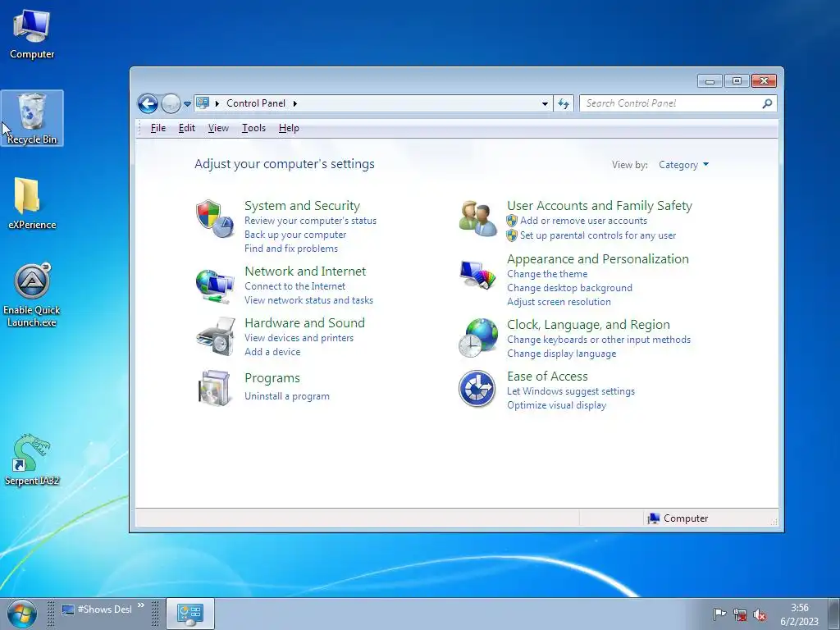
Task: Click Change desktop background
Action: [569, 288]
